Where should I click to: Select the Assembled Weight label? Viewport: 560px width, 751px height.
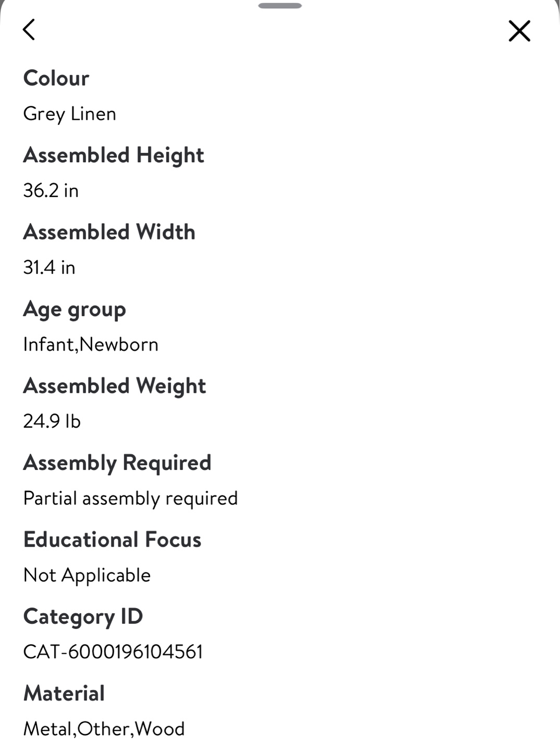(x=115, y=386)
